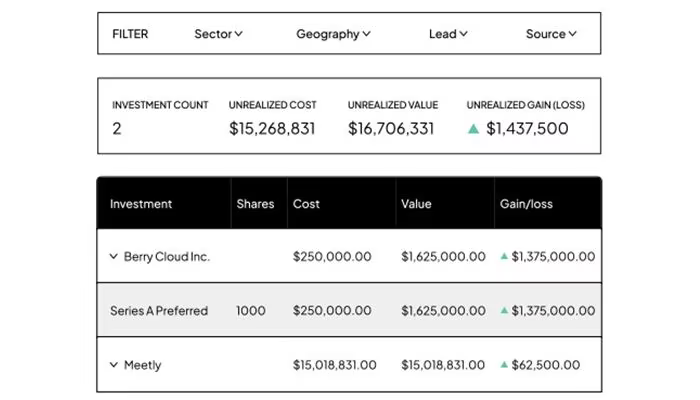Image resolution: width=700 pixels, height=400 pixels.
Task: Open the Source filter dropdown
Action: click(x=551, y=34)
